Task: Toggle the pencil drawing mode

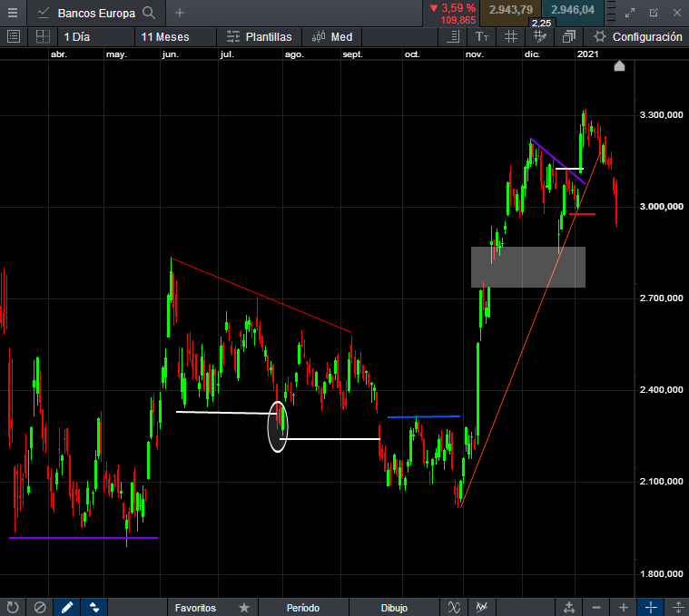Action: click(x=67, y=607)
